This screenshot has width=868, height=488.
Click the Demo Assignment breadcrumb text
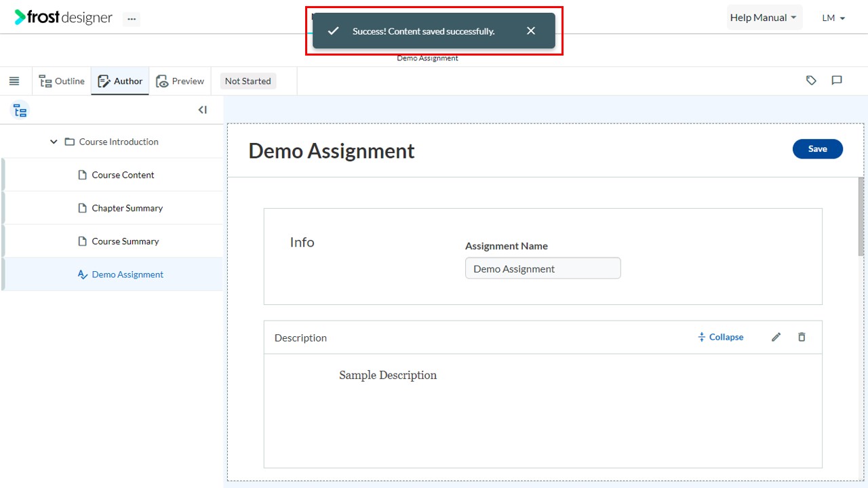pos(427,58)
